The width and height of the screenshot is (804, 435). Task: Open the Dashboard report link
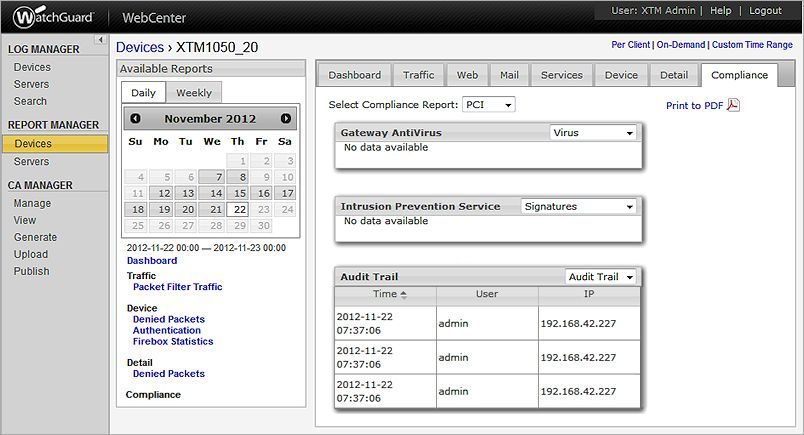152,261
